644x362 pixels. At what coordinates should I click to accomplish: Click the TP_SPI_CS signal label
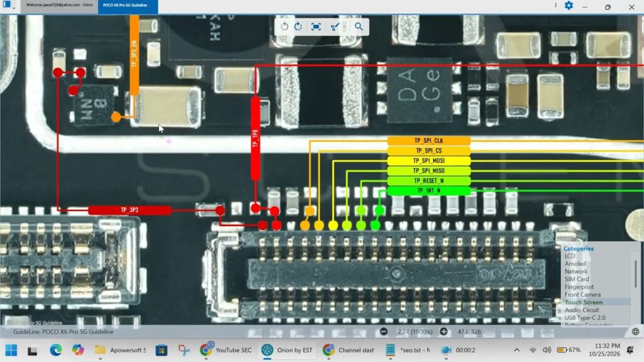pyautogui.click(x=429, y=151)
